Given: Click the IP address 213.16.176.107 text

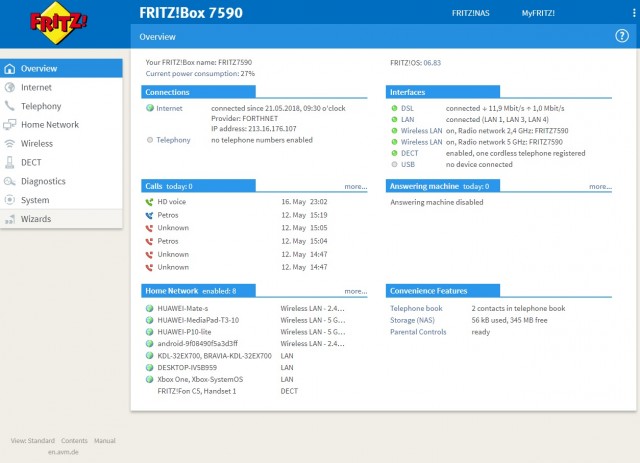Looking at the screenshot, I should click(253, 129).
